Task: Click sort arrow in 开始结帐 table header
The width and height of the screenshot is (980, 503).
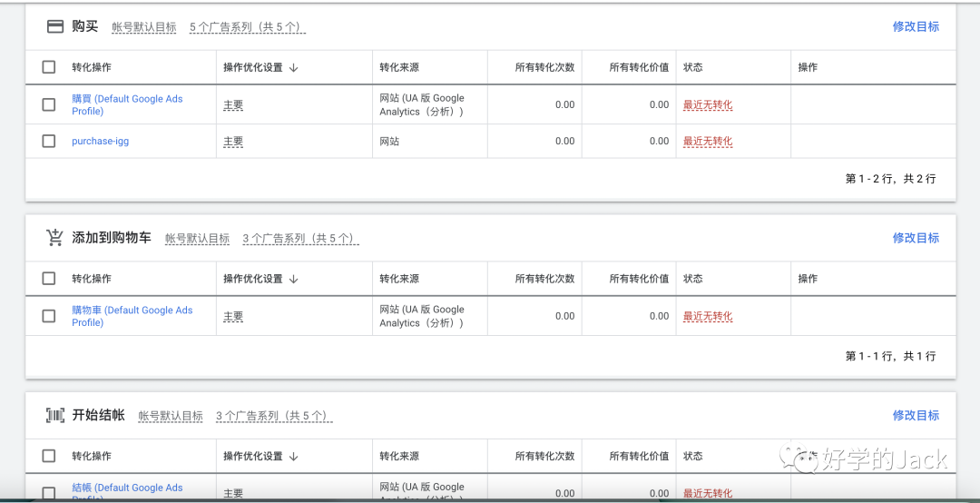Action: 294,456
